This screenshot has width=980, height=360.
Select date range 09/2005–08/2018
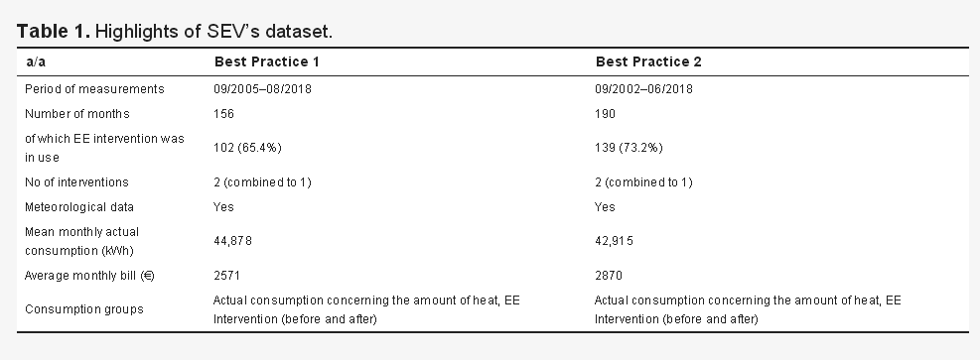[x=262, y=88]
